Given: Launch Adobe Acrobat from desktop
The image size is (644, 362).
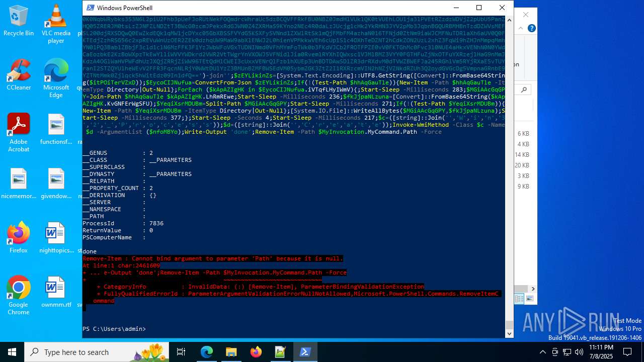Looking at the screenshot, I should [19, 132].
